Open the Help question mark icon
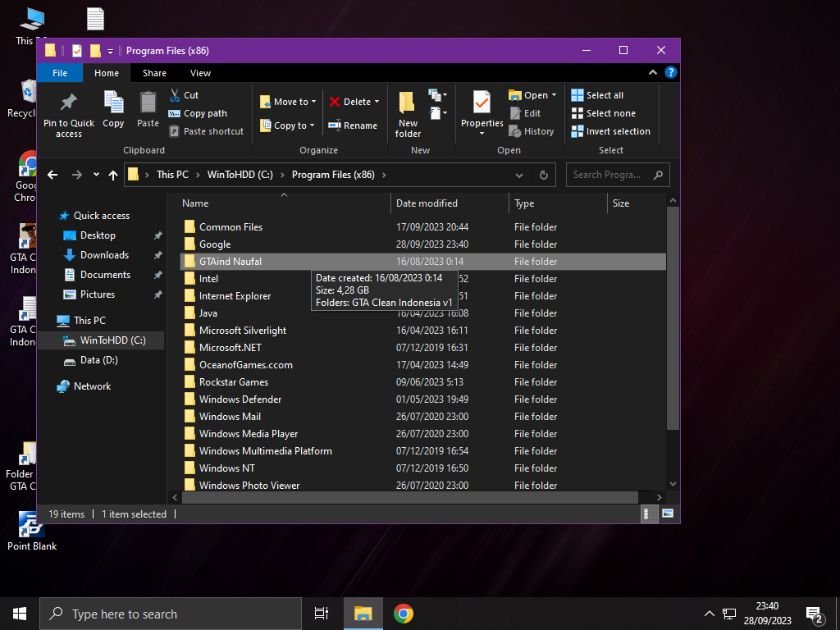The width and height of the screenshot is (840, 630). tap(670, 73)
